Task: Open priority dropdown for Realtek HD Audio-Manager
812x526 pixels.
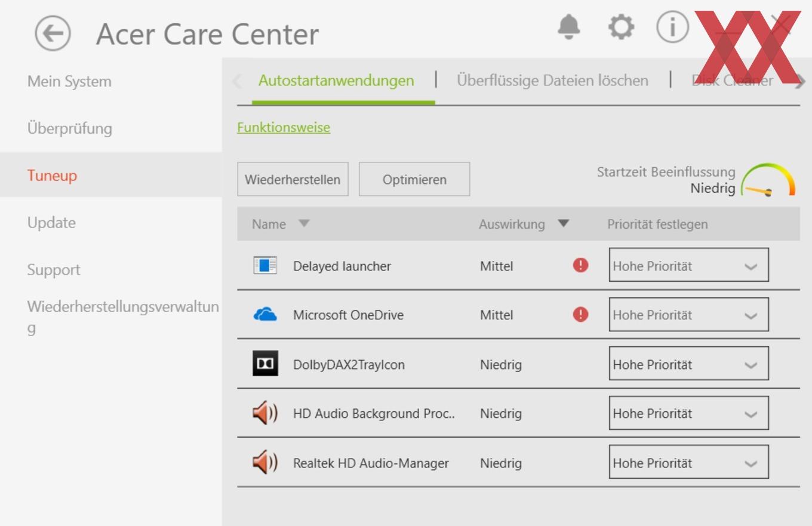Action: click(688, 462)
